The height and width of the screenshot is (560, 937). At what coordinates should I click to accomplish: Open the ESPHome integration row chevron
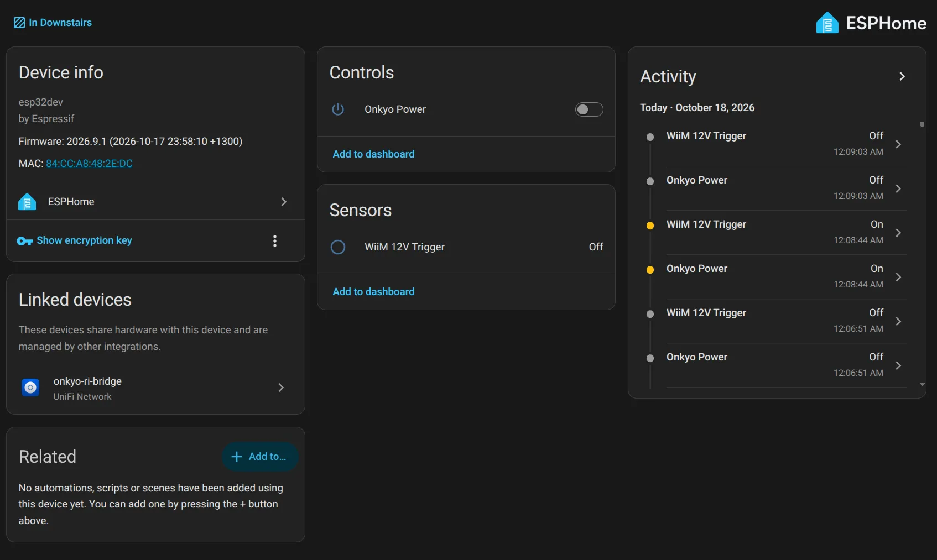click(x=284, y=202)
